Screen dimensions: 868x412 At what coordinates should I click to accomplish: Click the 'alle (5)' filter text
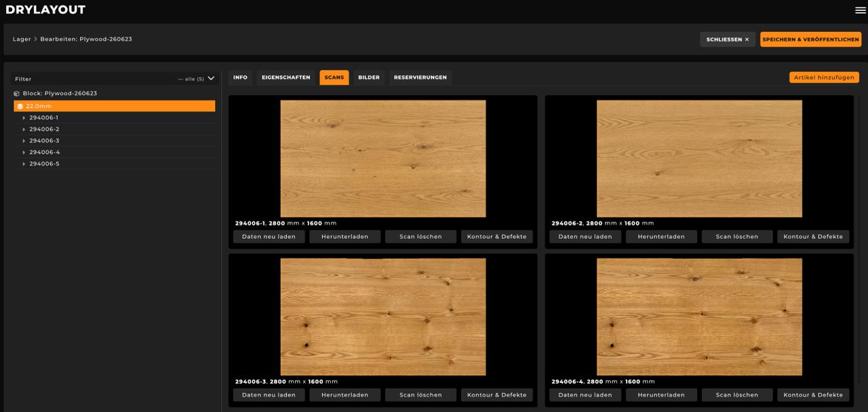point(194,79)
